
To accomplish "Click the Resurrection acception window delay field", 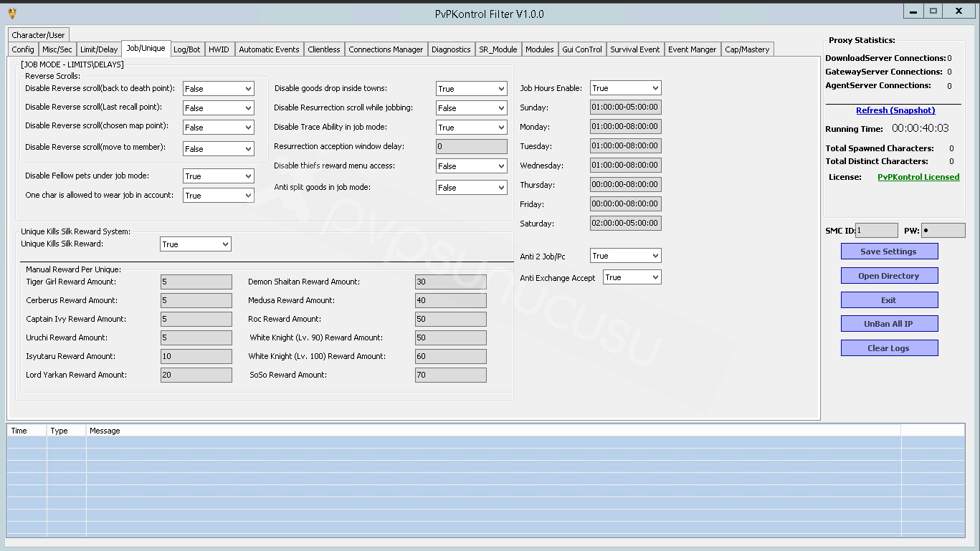I will pyautogui.click(x=472, y=146).
